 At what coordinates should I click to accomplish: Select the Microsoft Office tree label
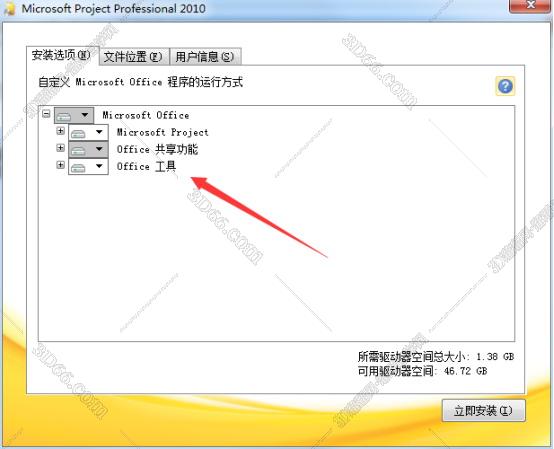click(x=146, y=116)
